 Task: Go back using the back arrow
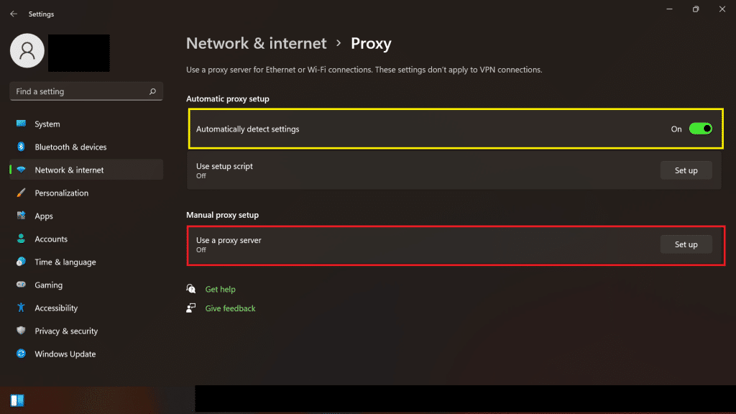click(14, 14)
